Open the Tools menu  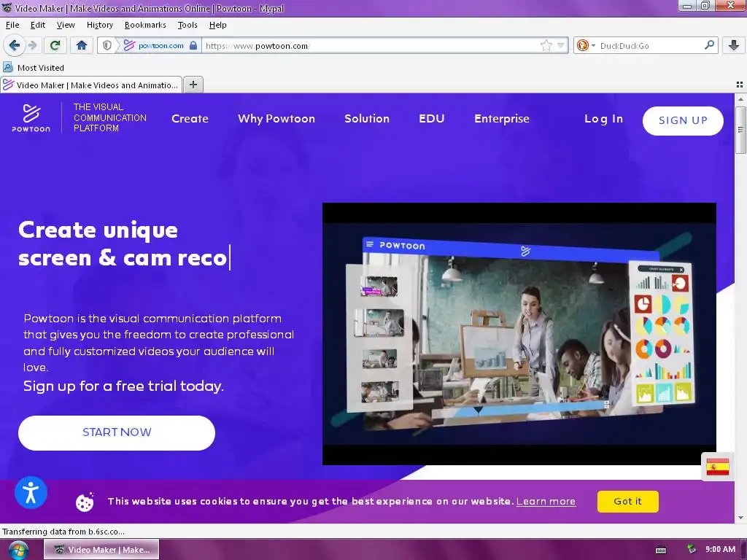[x=187, y=25]
